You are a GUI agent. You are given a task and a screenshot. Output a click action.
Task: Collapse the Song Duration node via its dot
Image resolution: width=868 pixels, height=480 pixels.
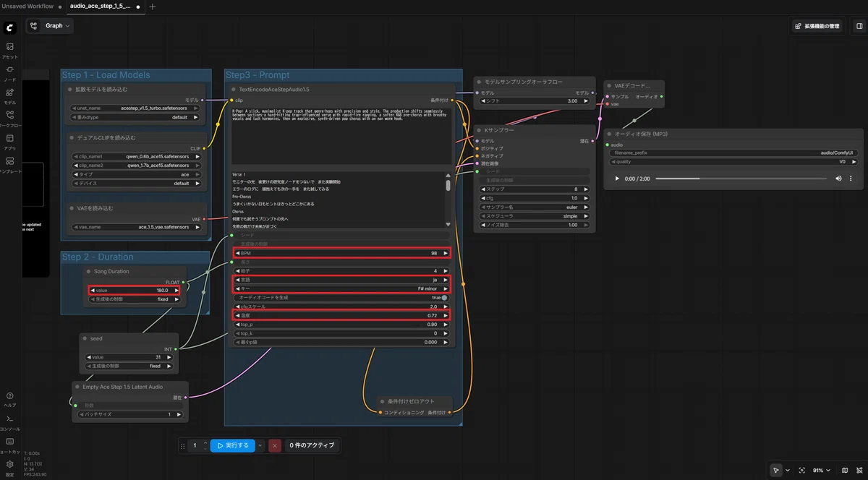click(89, 272)
